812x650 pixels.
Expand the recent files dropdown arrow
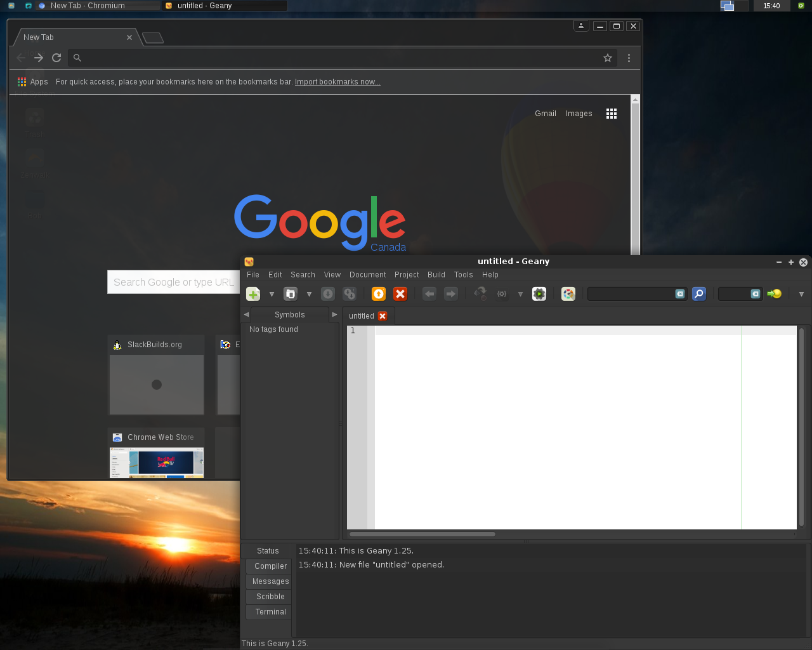point(309,294)
